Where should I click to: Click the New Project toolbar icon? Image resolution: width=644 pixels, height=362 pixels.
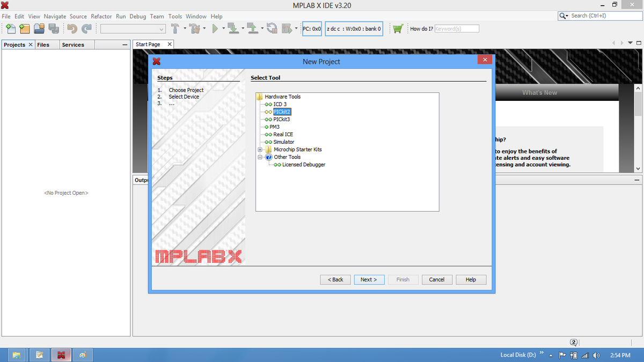click(24, 28)
